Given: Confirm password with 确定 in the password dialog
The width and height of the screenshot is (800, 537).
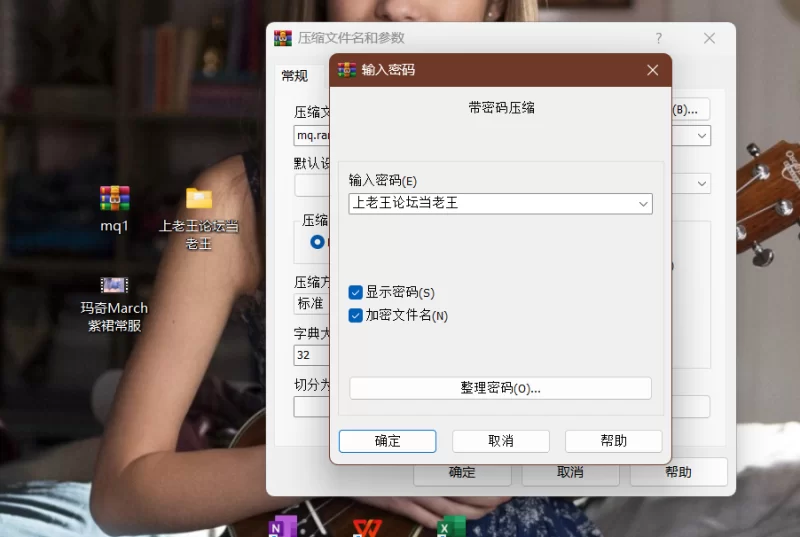Looking at the screenshot, I should click(387, 441).
